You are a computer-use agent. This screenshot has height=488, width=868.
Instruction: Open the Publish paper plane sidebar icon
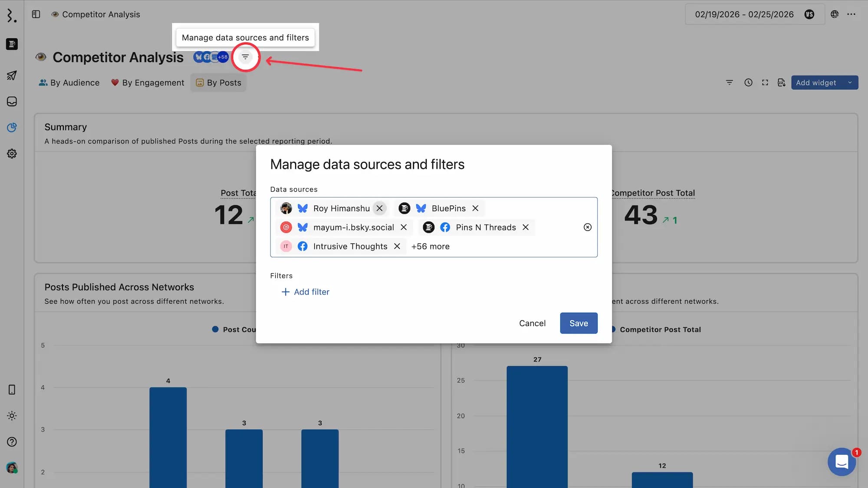[12, 75]
